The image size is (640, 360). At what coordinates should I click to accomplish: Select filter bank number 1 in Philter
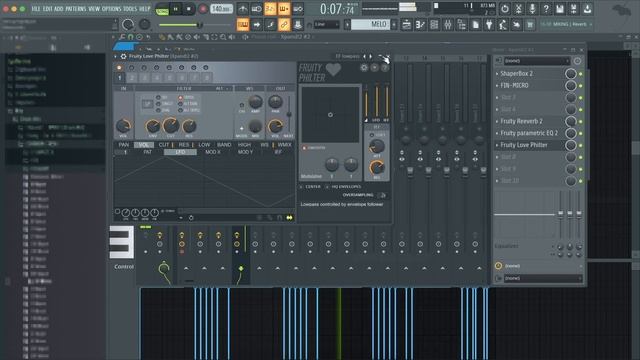click(x=120, y=78)
